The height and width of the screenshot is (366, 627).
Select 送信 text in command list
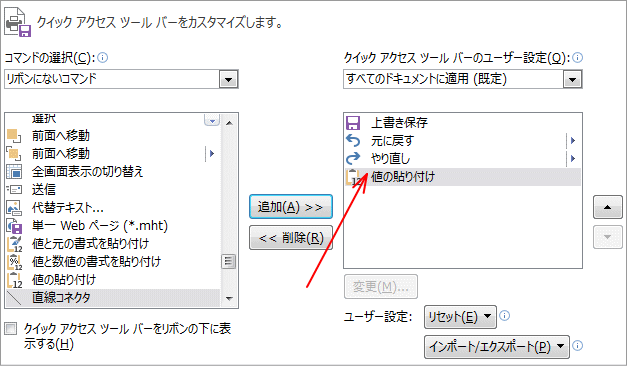coord(44,190)
